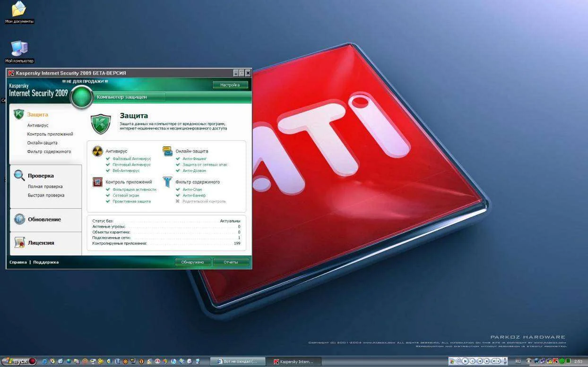Open the Лицензия section

coord(41,243)
